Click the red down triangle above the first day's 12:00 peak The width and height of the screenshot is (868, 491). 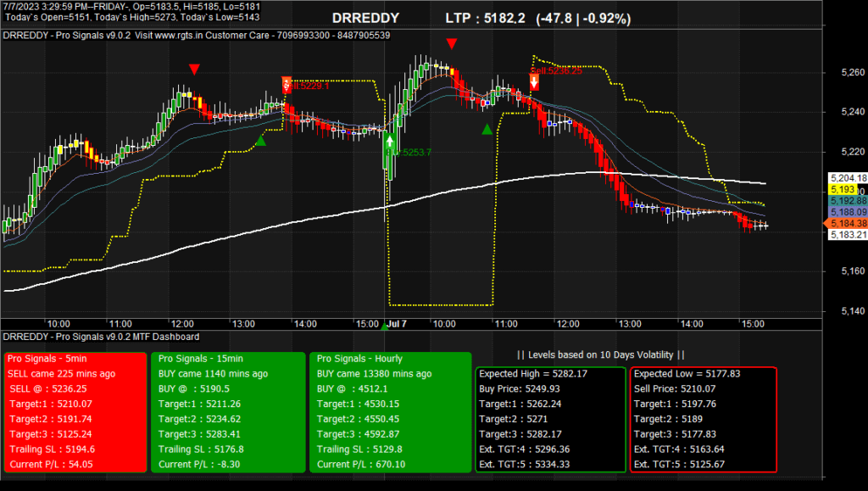(x=194, y=70)
